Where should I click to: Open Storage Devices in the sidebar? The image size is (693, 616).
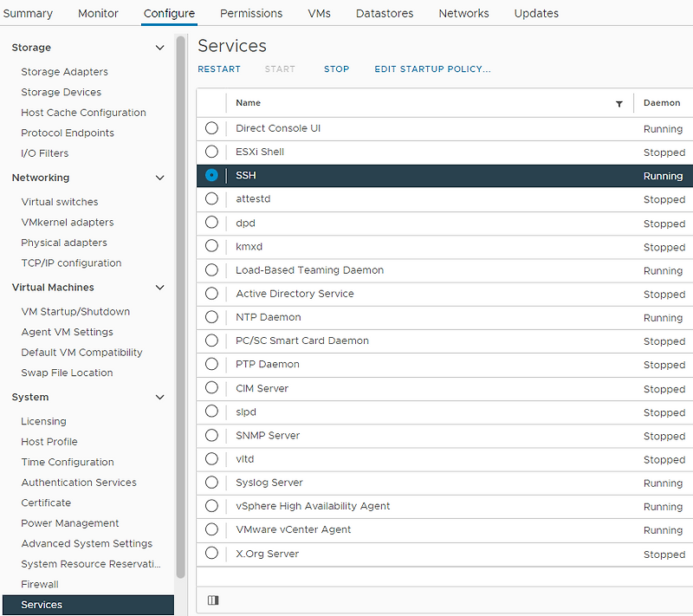point(61,92)
